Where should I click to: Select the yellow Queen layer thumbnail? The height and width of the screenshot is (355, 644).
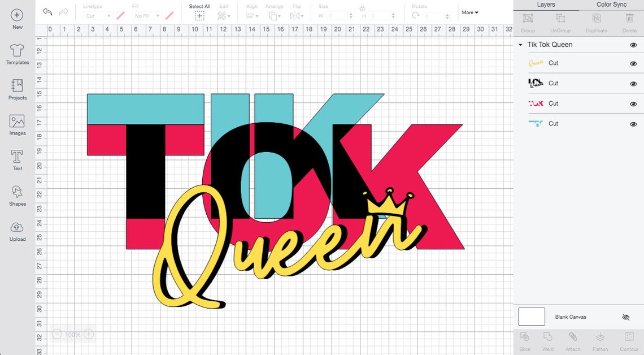point(536,63)
